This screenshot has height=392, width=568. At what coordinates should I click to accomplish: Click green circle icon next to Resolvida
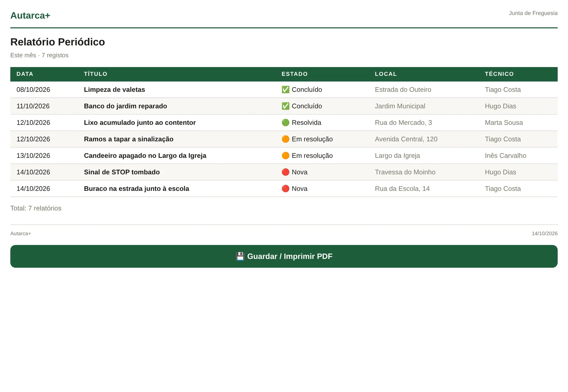285,122
